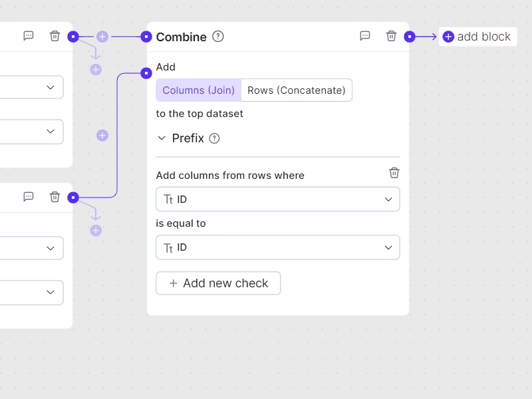The height and width of the screenshot is (399, 532).
Task: Click the comment icon on the lower-left block
Action: tap(29, 197)
